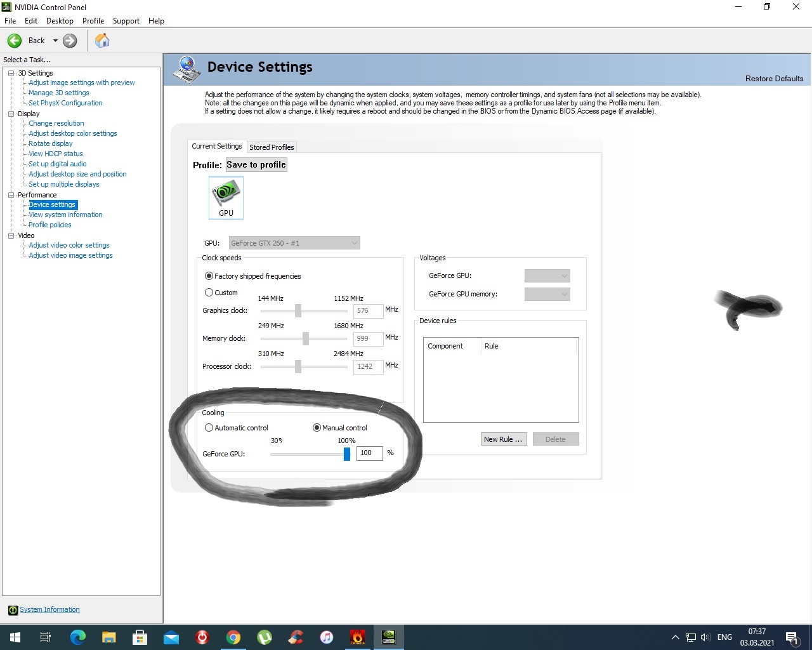Open the Windows Start menu
The image size is (812, 650).
click(15, 637)
